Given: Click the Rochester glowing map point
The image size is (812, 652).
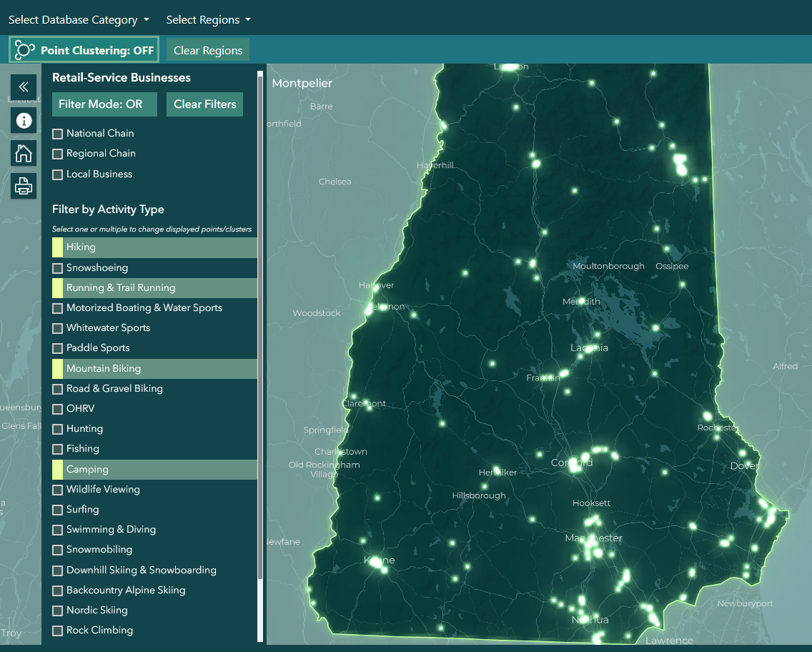Looking at the screenshot, I should (708, 416).
